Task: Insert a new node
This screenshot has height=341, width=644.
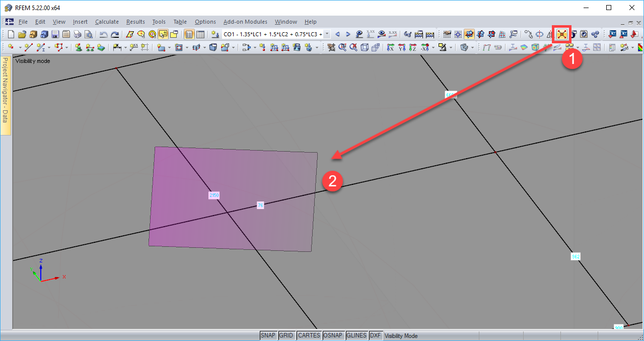Action: pyautogui.click(x=11, y=47)
